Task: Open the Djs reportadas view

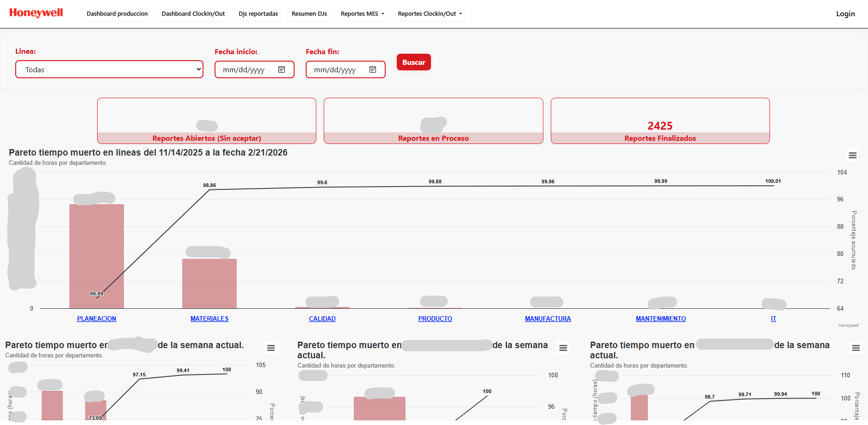Action: click(258, 13)
